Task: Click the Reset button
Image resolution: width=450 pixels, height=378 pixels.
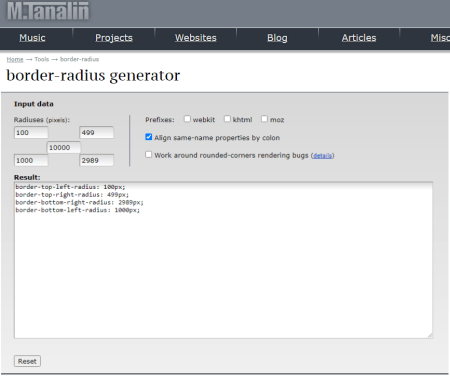Action: (x=27, y=361)
